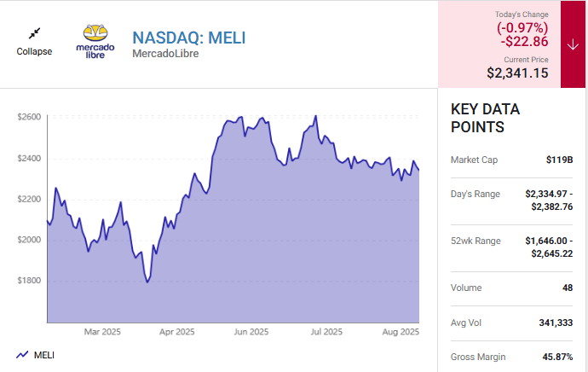Image resolution: width=588 pixels, height=372 pixels.
Task: Click the MercadoLibre handshake logo
Action: 95,41
